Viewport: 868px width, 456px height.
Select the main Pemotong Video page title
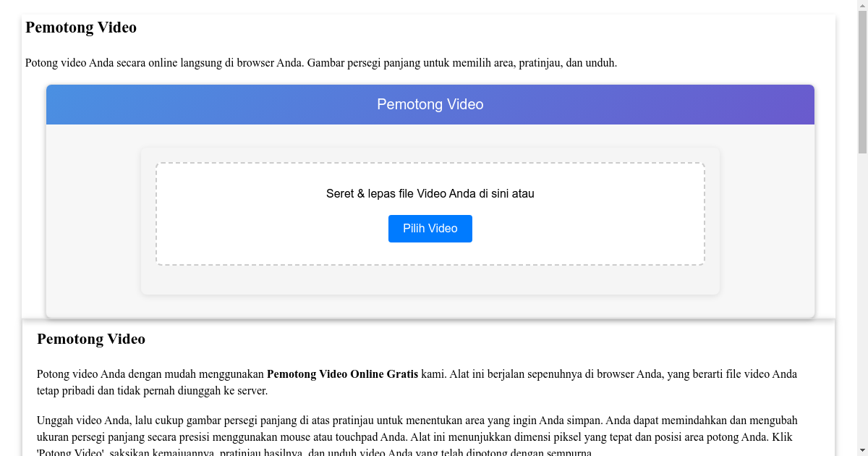80,27
